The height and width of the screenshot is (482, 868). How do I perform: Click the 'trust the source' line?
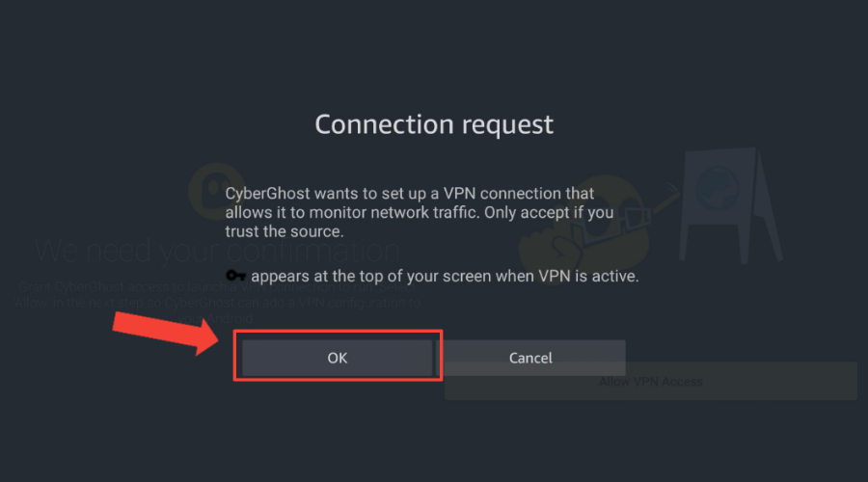[284, 231]
